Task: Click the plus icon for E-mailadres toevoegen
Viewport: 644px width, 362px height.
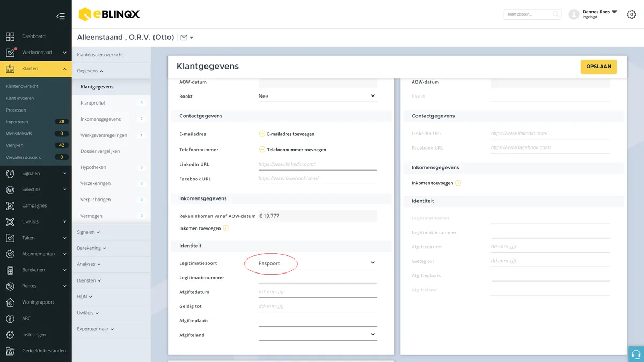Action: click(x=262, y=134)
